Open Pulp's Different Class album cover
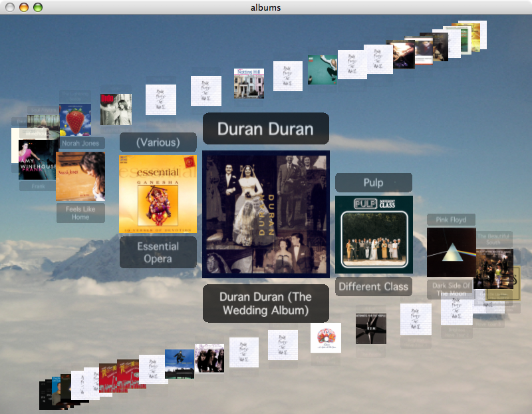This screenshot has height=414, width=532. [374, 234]
